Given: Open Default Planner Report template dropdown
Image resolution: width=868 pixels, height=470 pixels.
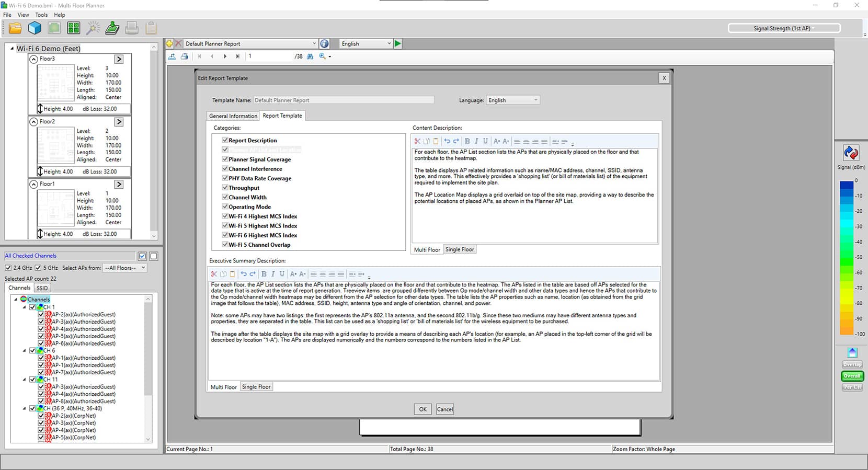Looking at the screenshot, I should click(x=250, y=44).
